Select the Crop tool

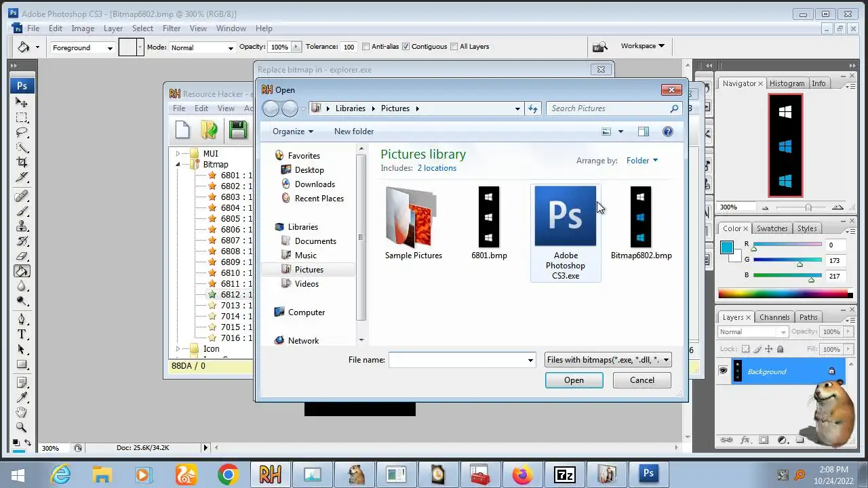22,163
